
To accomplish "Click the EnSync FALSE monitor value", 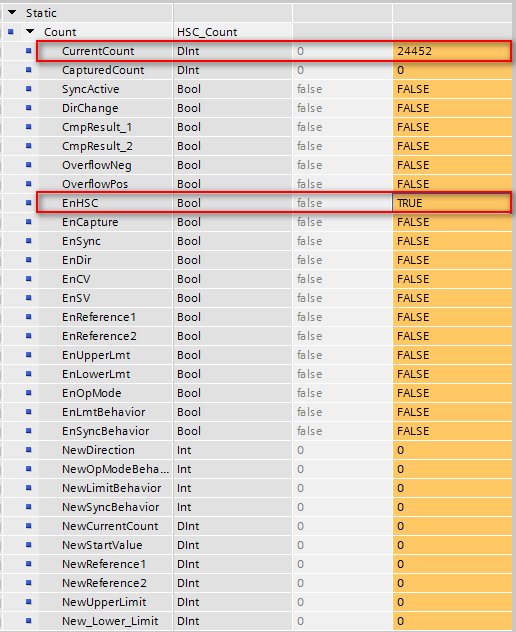I will (x=452, y=241).
